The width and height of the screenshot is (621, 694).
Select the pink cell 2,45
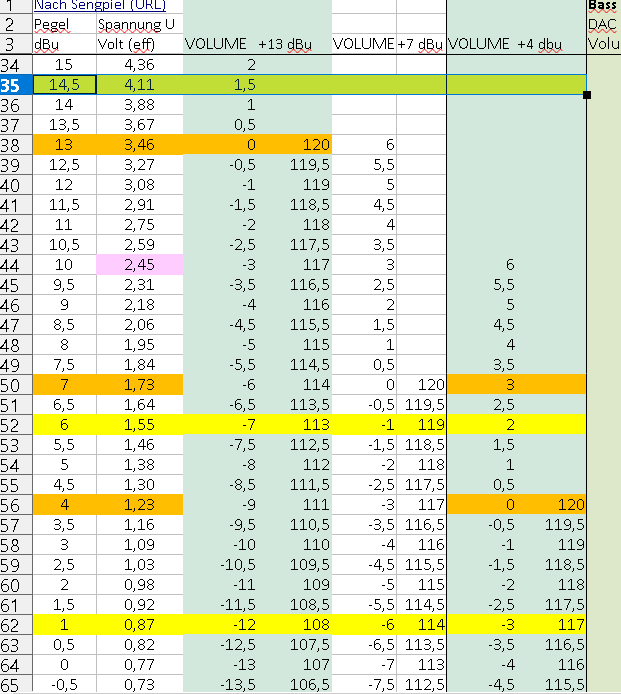point(139,265)
